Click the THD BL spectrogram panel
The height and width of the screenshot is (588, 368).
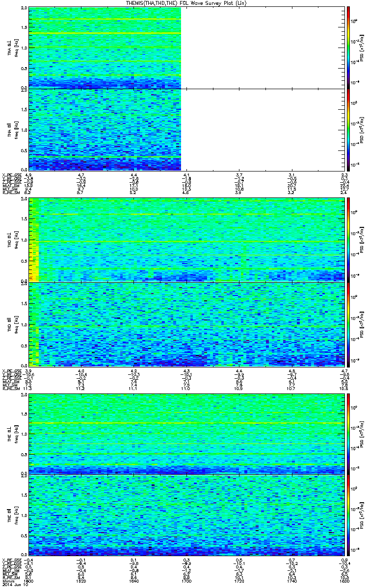[x=185, y=240]
